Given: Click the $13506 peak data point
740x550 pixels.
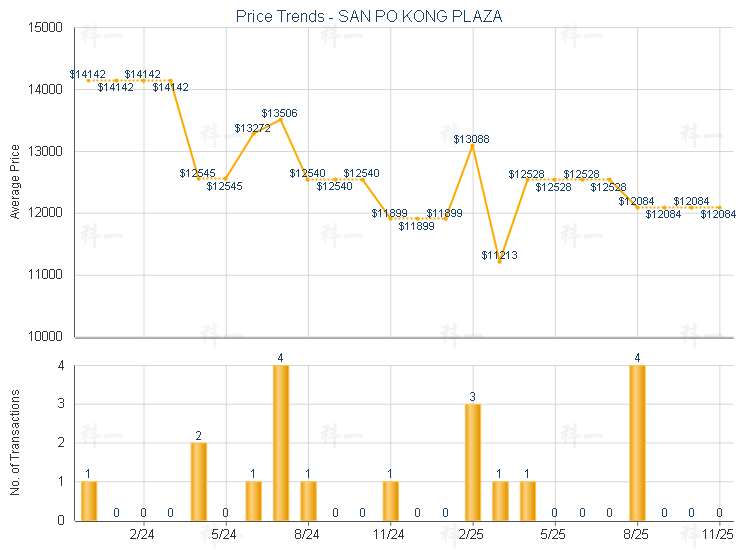Looking at the screenshot, I should click(281, 120).
